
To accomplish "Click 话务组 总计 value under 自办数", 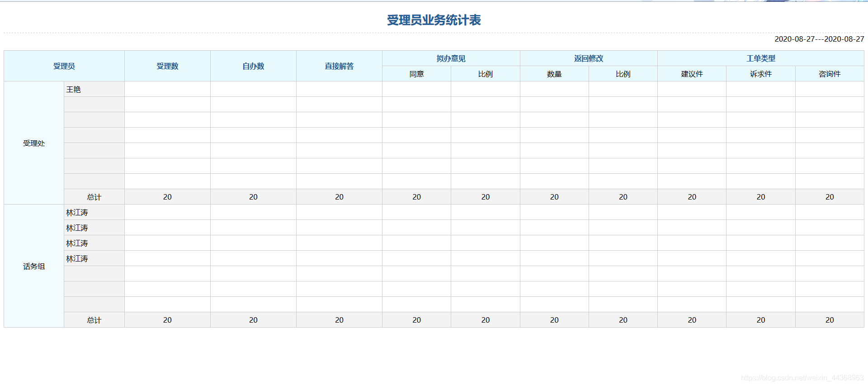I will 253,320.
